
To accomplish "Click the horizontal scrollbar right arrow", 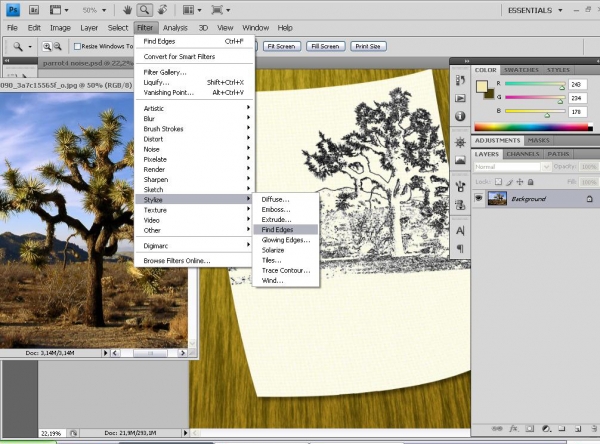I will (182, 353).
